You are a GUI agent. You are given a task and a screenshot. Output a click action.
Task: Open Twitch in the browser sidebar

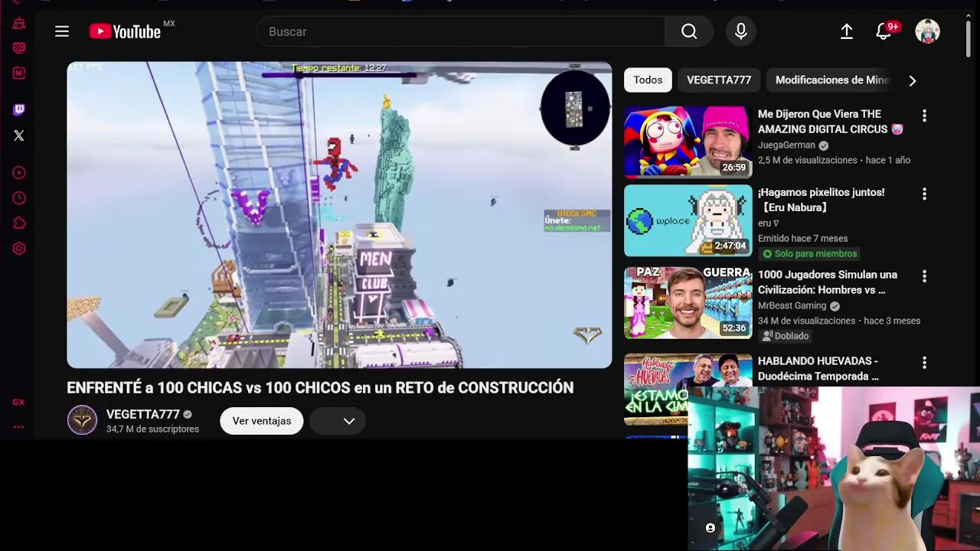[x=19, y=110]
